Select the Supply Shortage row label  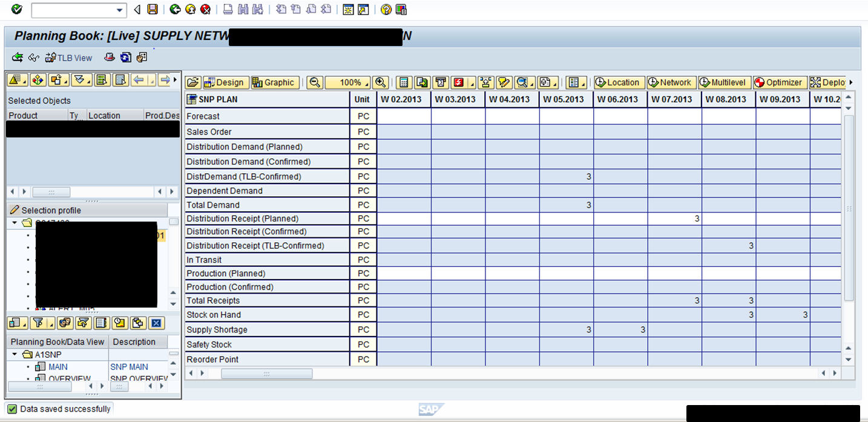267,329
